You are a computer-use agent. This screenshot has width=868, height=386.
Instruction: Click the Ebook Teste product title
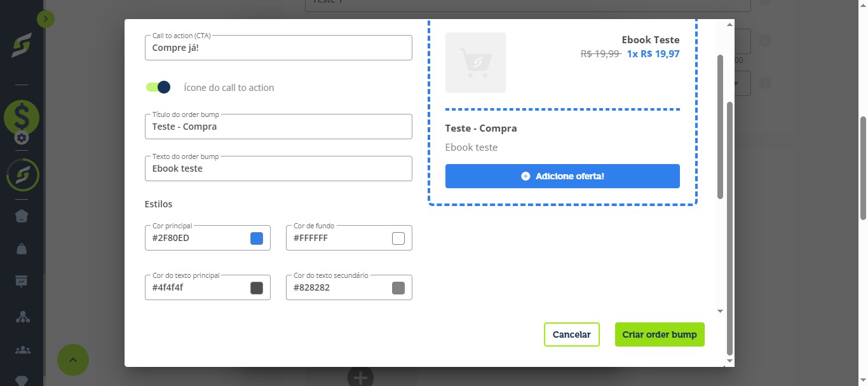[x=651, y=40]
